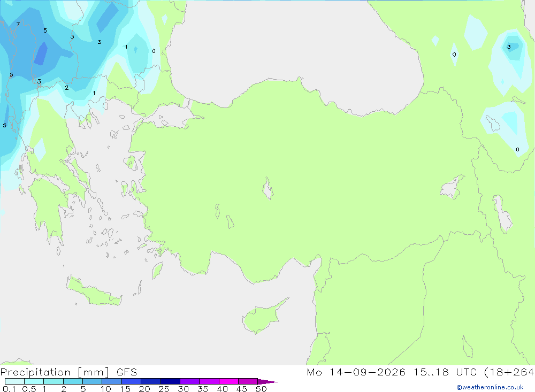
Task: Click the precipitation value 7 on the map
Action: pyautogui.click(x=18, y=24)
